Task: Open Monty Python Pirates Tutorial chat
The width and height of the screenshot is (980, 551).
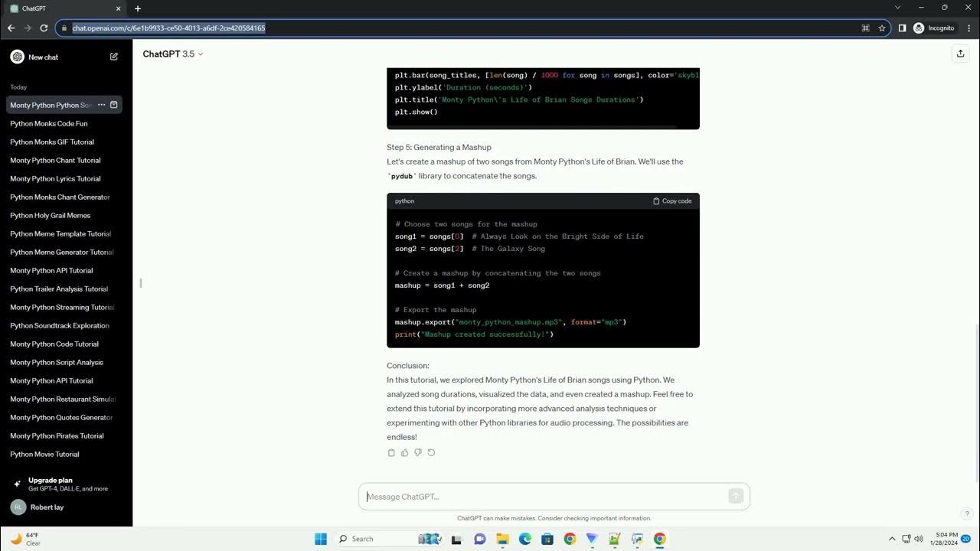Action: pyautogui.click(x=64, y=435)
